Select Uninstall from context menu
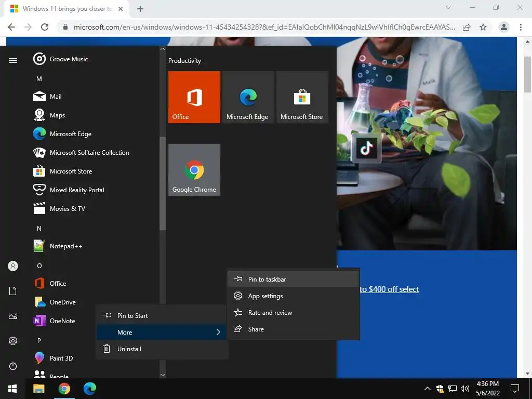532x399 pixels. click(x=162, y=349)
